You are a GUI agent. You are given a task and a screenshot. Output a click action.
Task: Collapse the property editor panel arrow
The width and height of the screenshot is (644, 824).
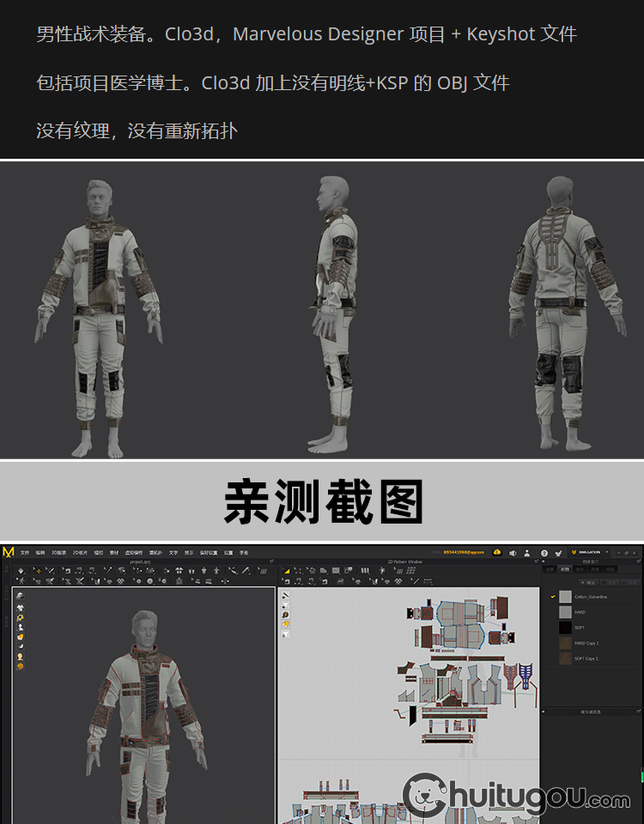(543, 712)
